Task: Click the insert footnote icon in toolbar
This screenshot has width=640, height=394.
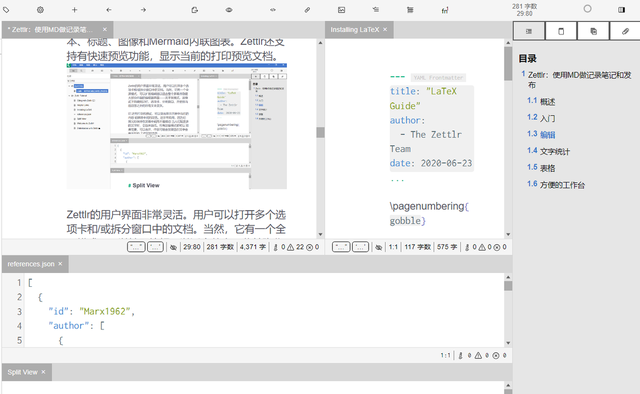Action: [x=445, y=10]
